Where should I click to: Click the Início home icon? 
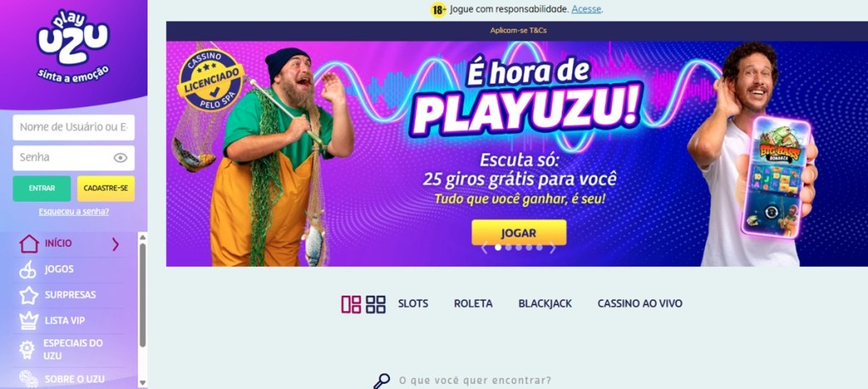(29, 243)
